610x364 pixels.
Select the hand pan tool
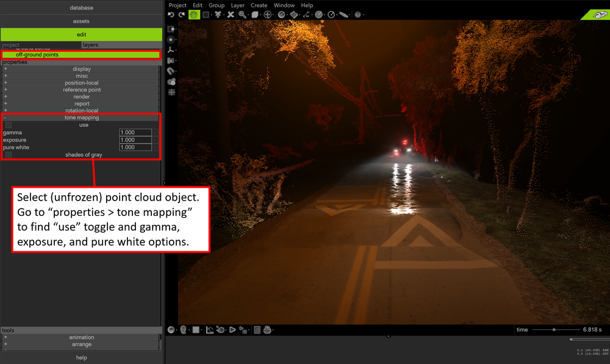coord(194,15)
